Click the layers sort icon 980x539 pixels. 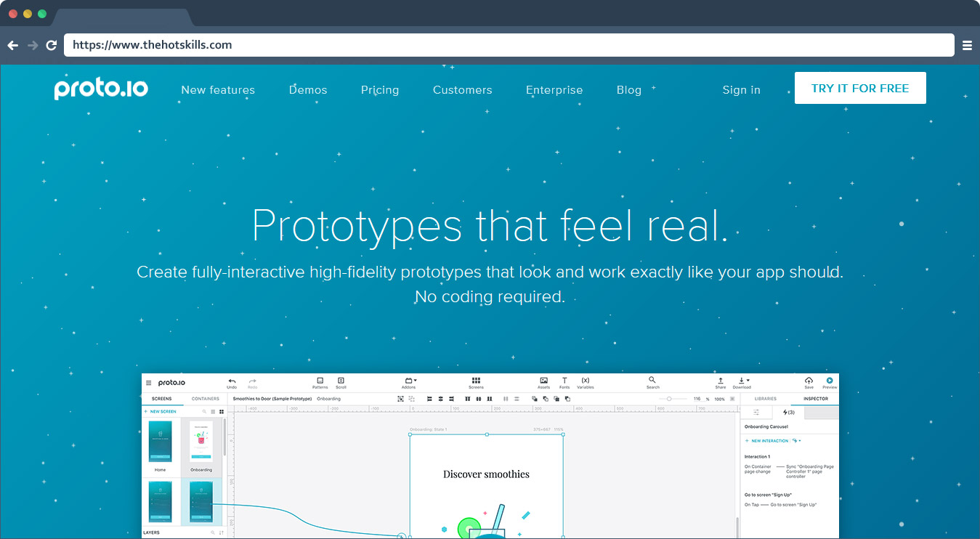tap(222, 532)
